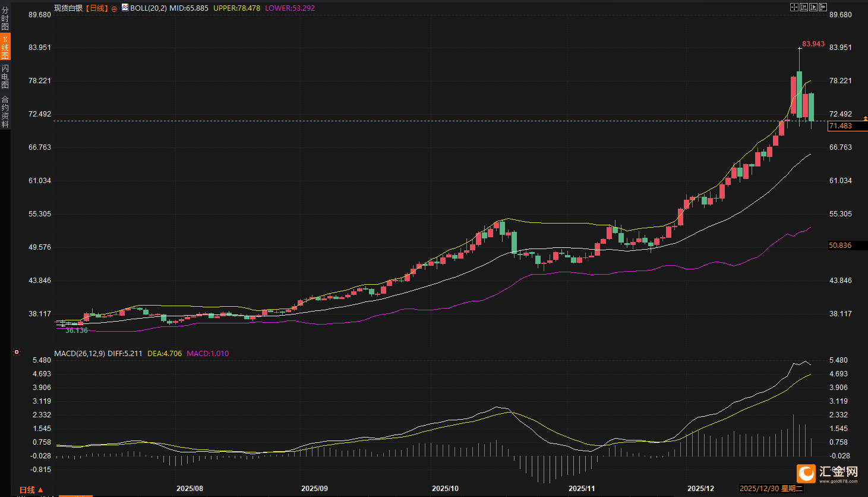This screenshot has height=497, width=868.
Task: Select the K线图 tab
Action: pos(5,47)
